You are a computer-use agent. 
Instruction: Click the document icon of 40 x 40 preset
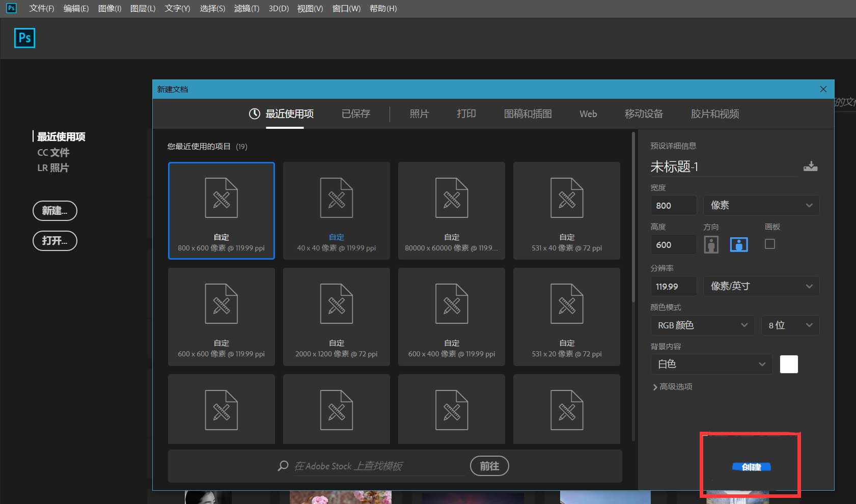[336, 198]
